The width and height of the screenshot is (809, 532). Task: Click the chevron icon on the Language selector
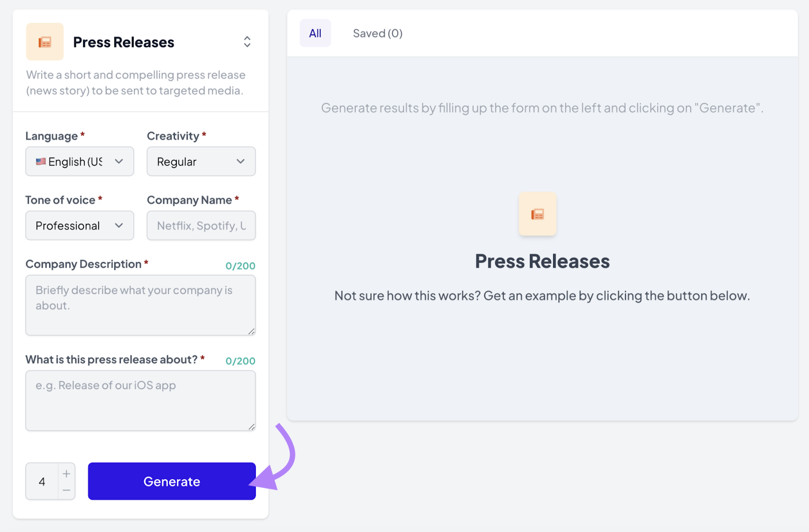coord(119,161)
